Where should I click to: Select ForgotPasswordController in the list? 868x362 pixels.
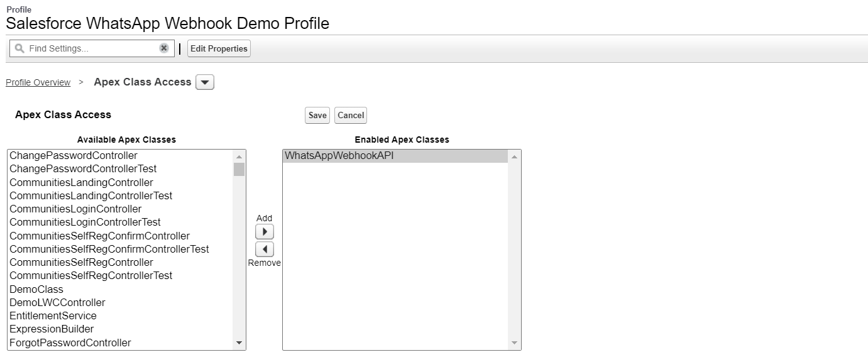(70, 343)
